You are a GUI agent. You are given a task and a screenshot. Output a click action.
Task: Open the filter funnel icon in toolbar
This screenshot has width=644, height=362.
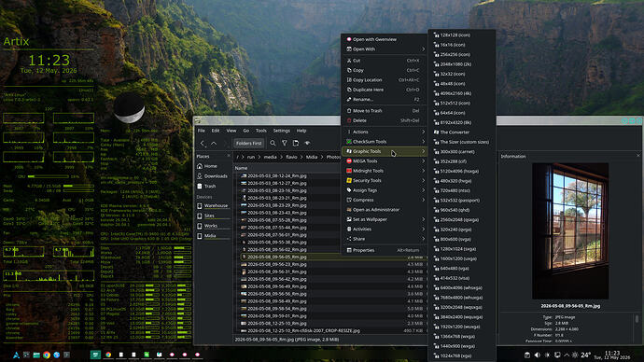pyautogui.click(x=285, y=143)
